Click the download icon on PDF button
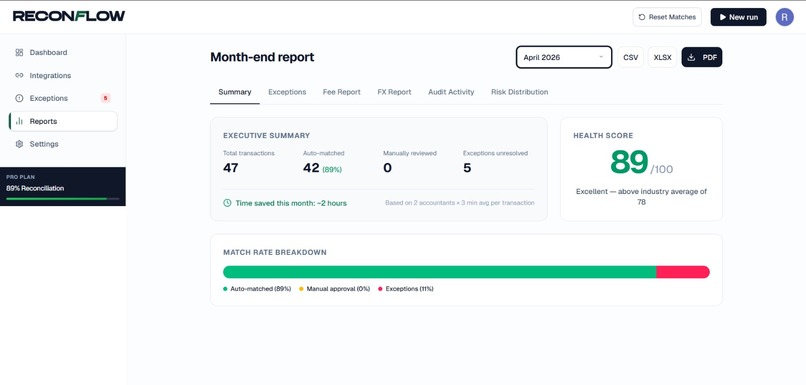The height and width of the screenshot is (385, 806). 691,57
